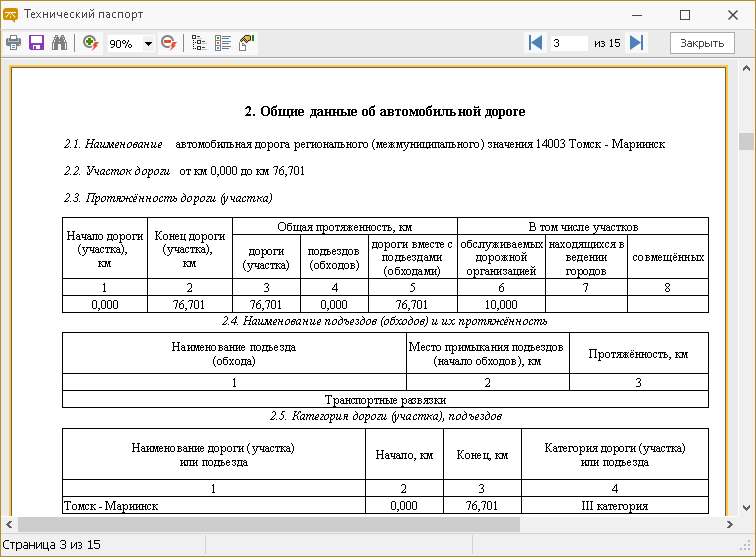This screenshot has width=756, height=557.
Task: Click the 'совмещённых' column header
Action: tap(668, 257)
